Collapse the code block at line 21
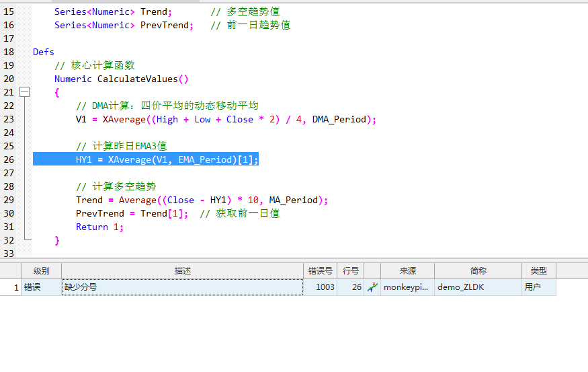 click(25, 92)
